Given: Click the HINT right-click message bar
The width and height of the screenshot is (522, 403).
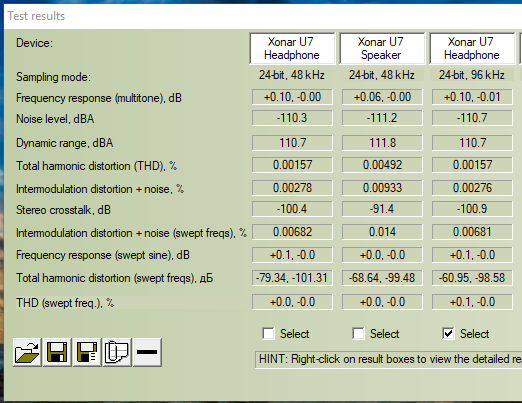Looking at the screenshot, I should pos(388,359).
